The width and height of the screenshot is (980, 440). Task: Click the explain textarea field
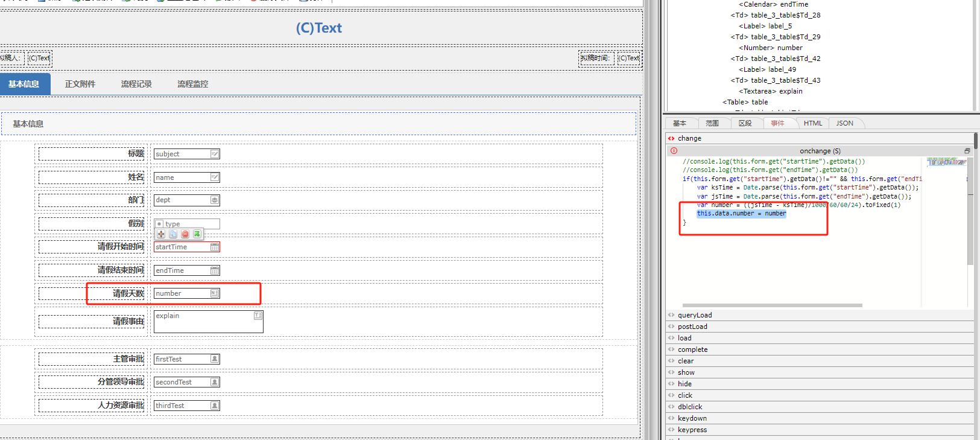(x=209, y=322)
